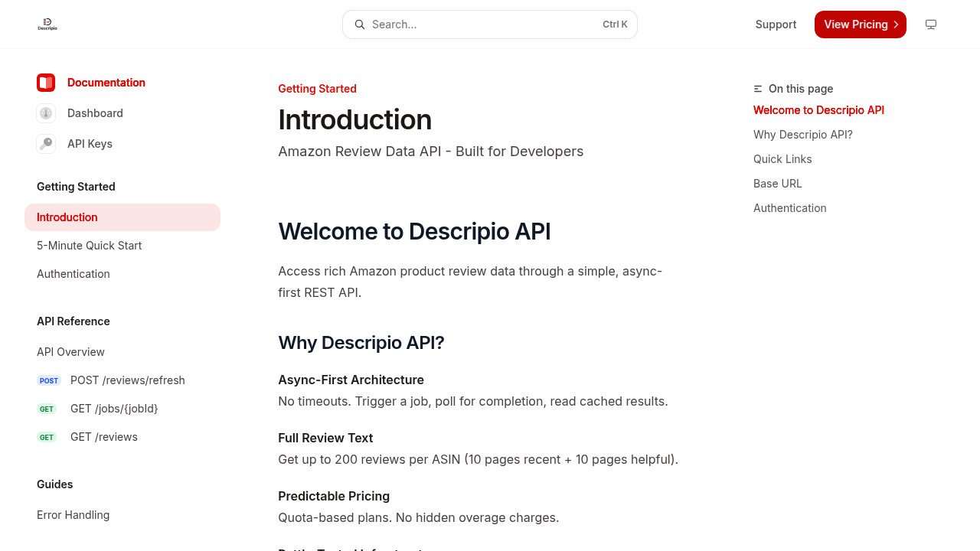Focus the Search input field
Image resolution: width=980 pixels, height=551 pixels.
click(490, 24)
